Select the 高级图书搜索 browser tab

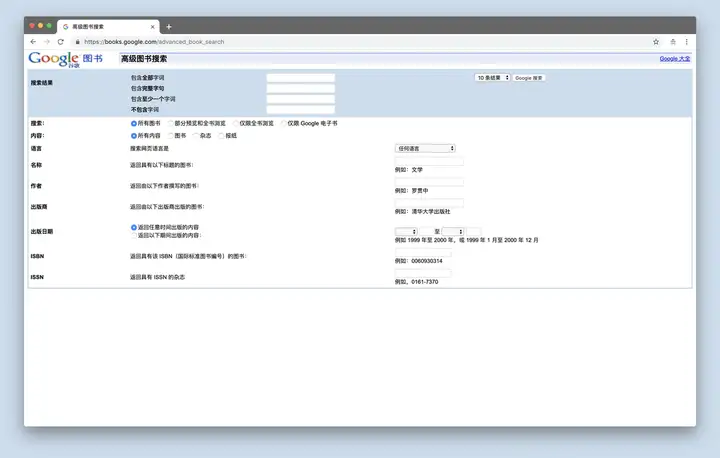point(108,27)
